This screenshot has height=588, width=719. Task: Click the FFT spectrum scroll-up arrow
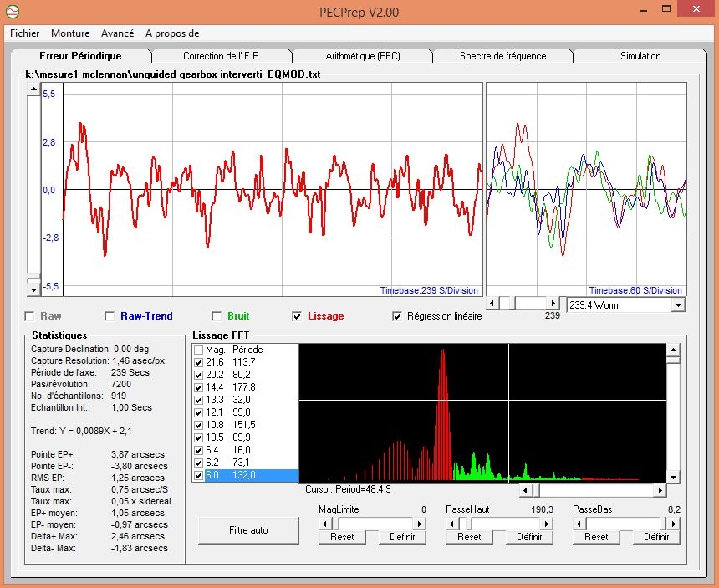click(x=673, y=349)
